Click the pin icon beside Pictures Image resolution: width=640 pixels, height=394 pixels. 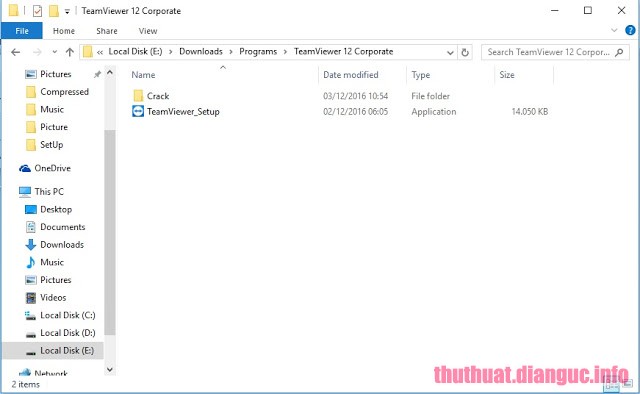(97, 74)
